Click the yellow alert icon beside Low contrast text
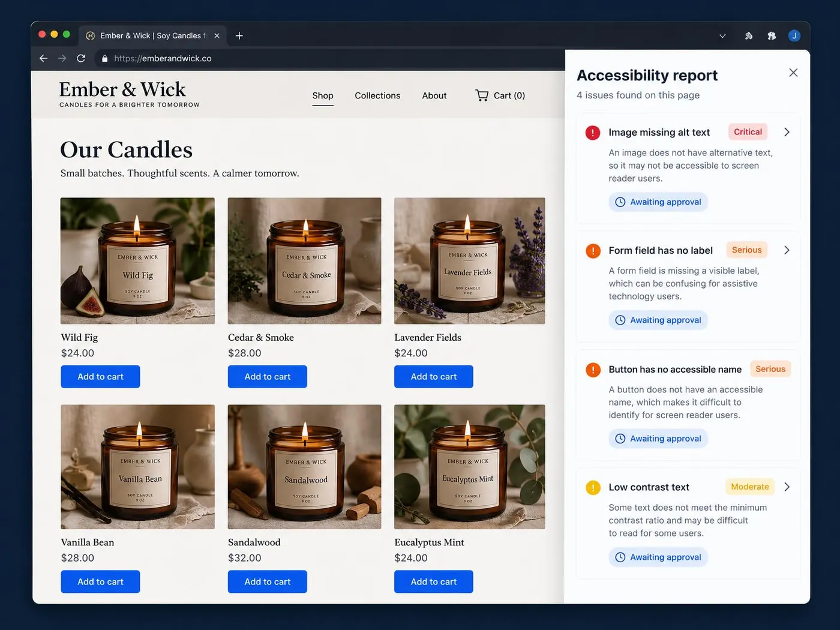This screenshot has height=630, width=840. tap(593, 487)
